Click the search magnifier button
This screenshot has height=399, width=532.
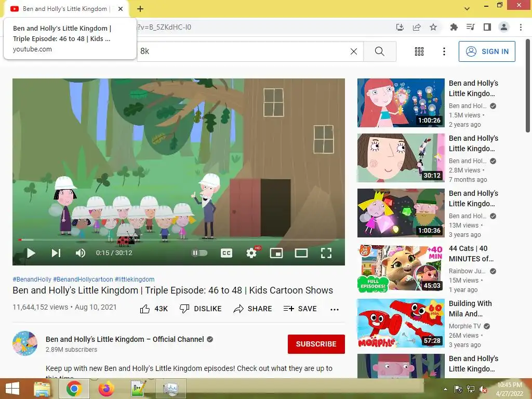380,51
